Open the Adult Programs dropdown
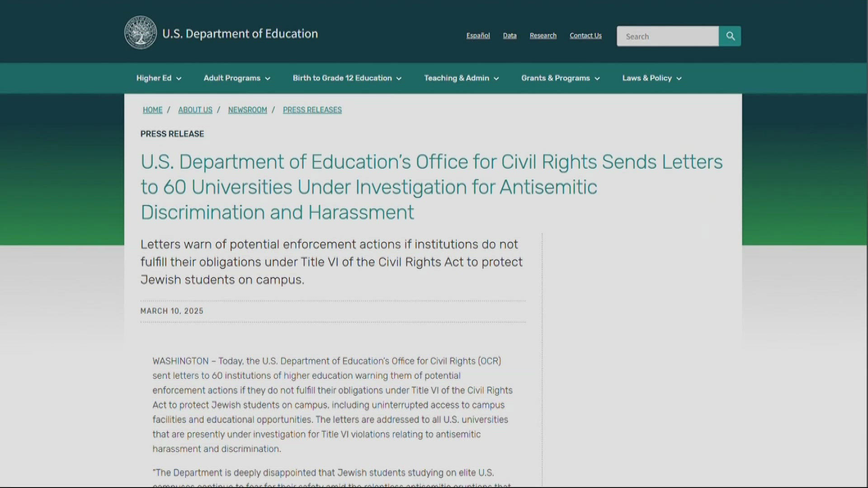Image resolution: width=868 pixels, height=488 pixels. pyautogui.click(x=236, y=78)
